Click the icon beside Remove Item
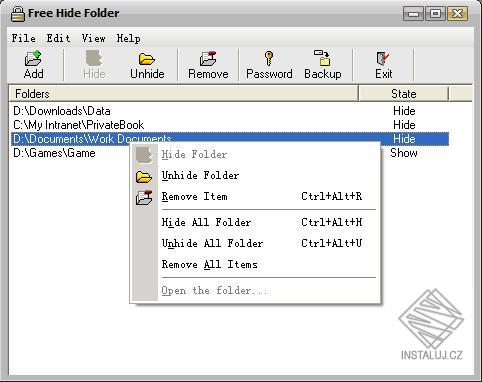The width and height of the screenshot is (482, 382). coord(144,197)
